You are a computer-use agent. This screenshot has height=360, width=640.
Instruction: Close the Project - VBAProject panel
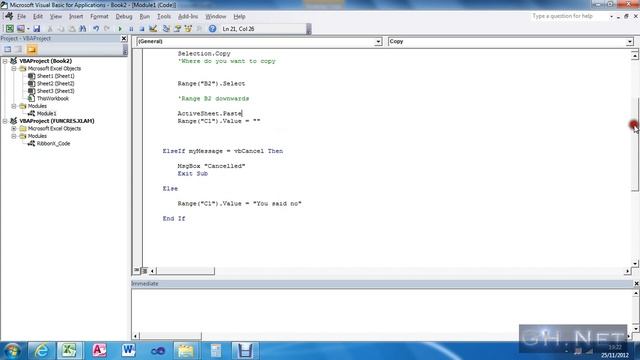[124, 38]
